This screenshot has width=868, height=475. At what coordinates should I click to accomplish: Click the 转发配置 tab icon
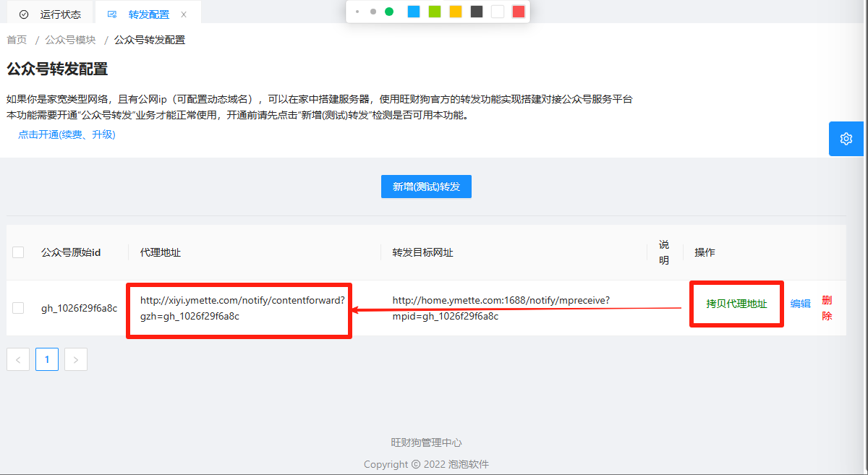tap(111, 14)
